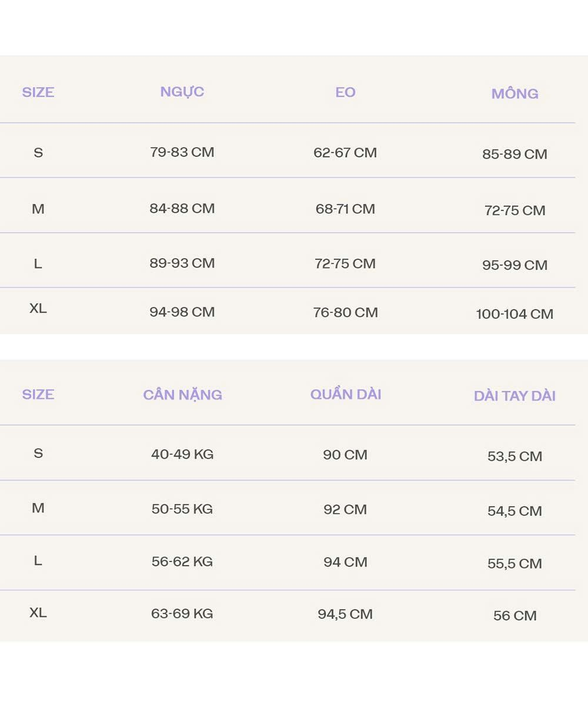
Task: Click the MÔNG column header
Action: pyautogui.click(x=514, y=94)
